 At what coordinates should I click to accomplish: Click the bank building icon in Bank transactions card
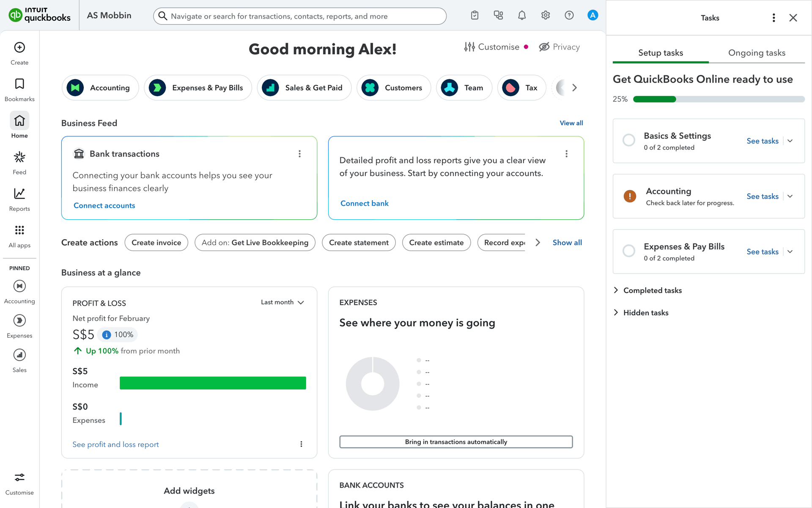(79, 154)
